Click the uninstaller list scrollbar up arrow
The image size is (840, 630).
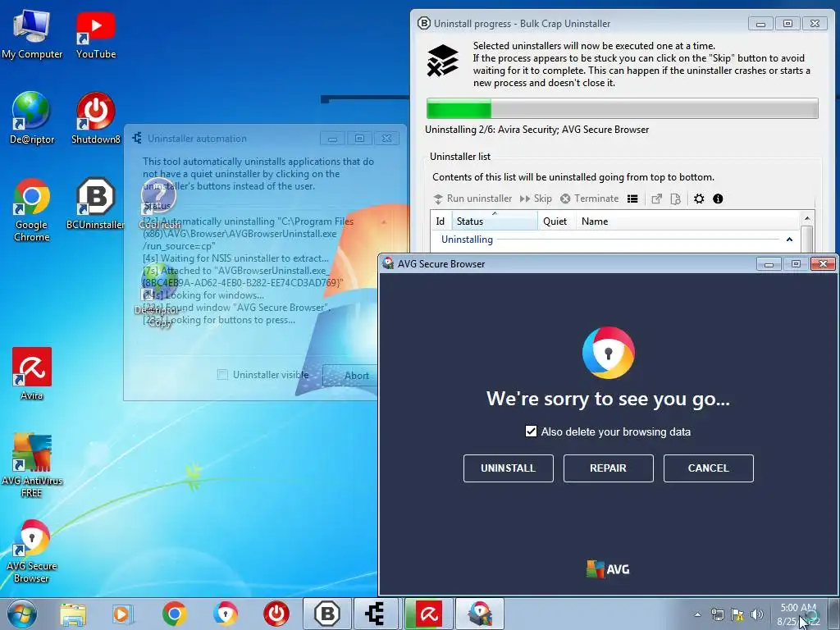point(807,218)
